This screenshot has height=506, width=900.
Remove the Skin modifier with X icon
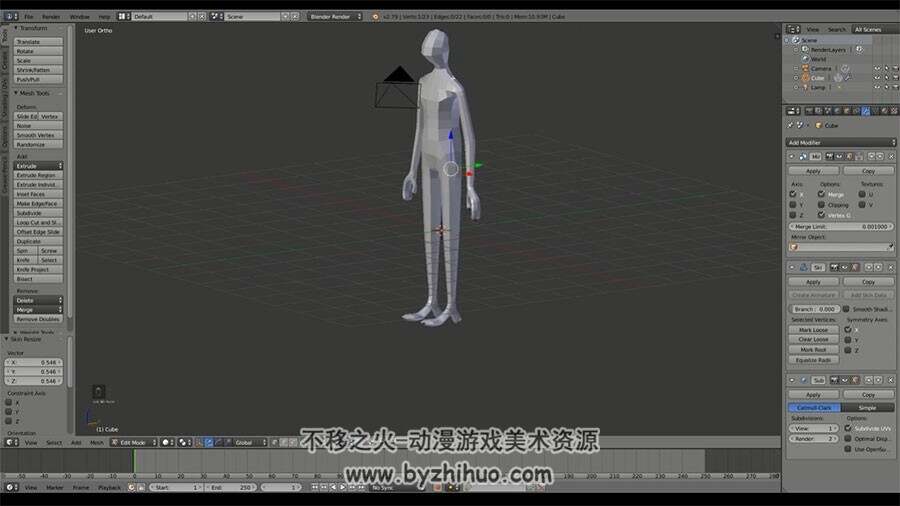891,267
